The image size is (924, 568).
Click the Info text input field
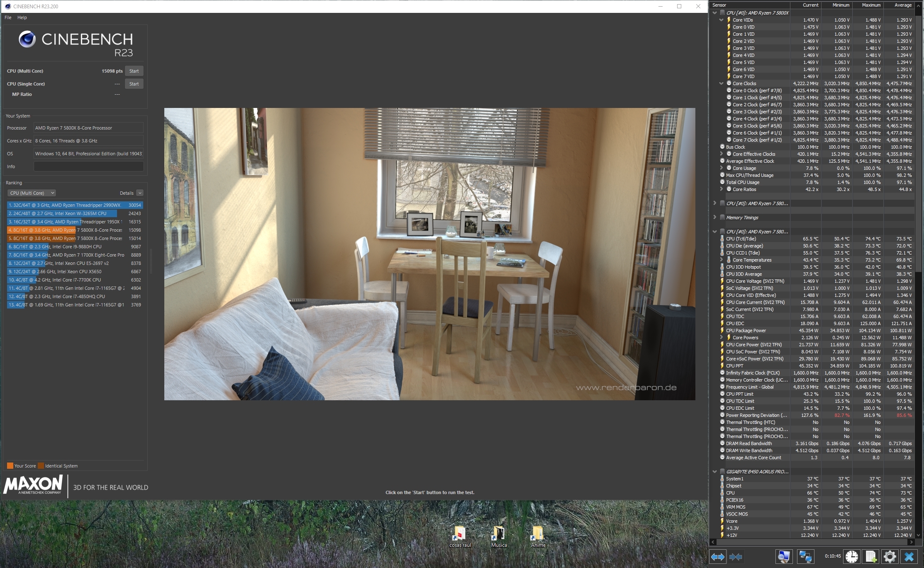88,166
